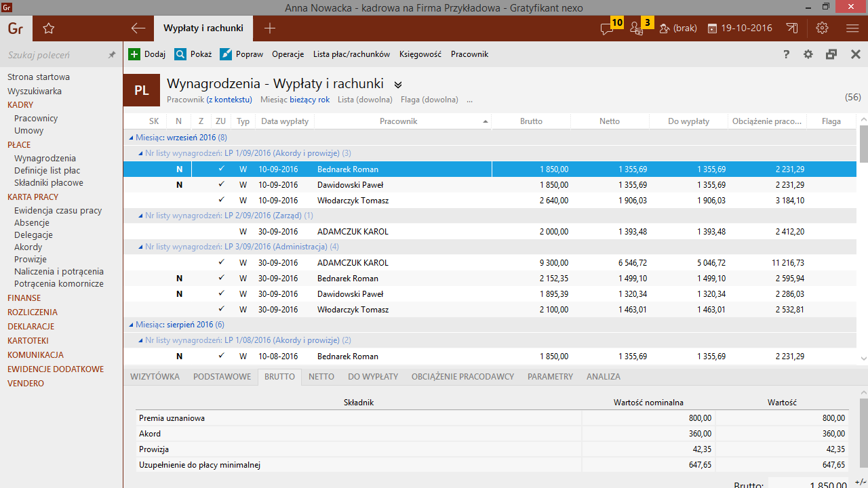Open the Księgowość menu
This screenshot has width=868, height=488.
point(420,54)
